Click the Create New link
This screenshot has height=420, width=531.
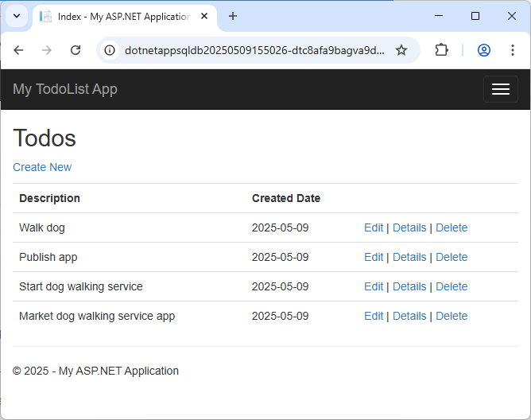pyautogui.click(x=42, y=167)
